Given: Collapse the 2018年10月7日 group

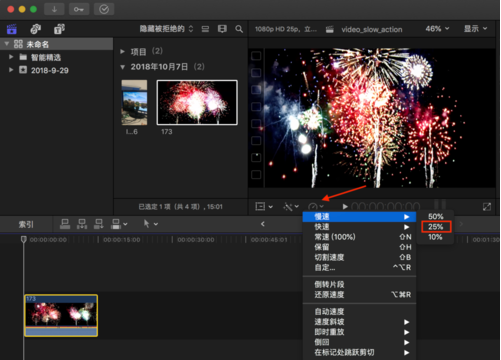Looking at the screenshot, I should (x=122, y=67).
